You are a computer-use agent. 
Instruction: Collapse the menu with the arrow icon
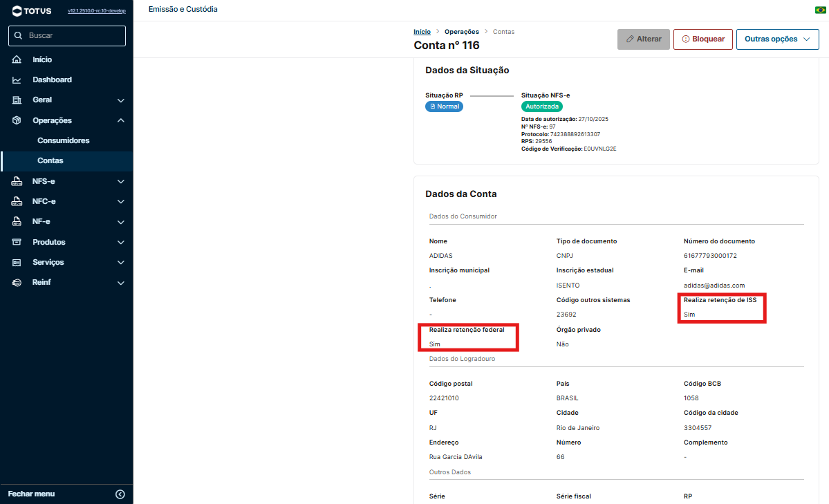coord(120,494)
